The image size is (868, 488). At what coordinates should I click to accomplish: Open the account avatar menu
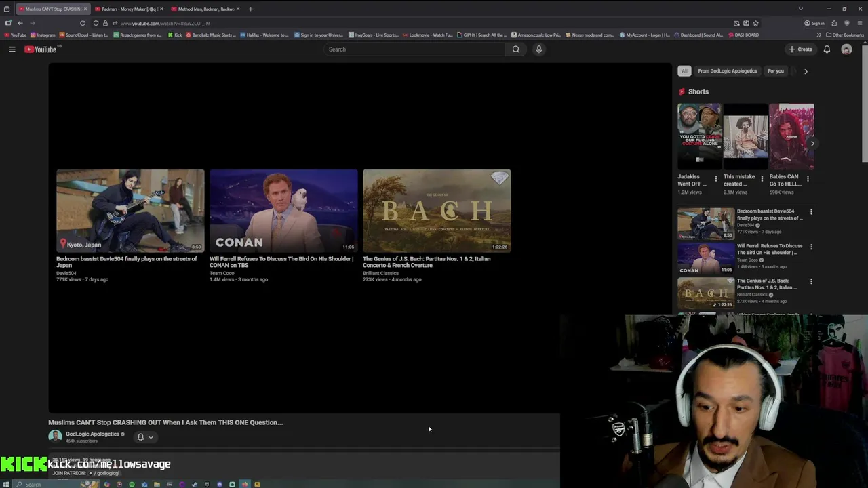coord(846,49)
